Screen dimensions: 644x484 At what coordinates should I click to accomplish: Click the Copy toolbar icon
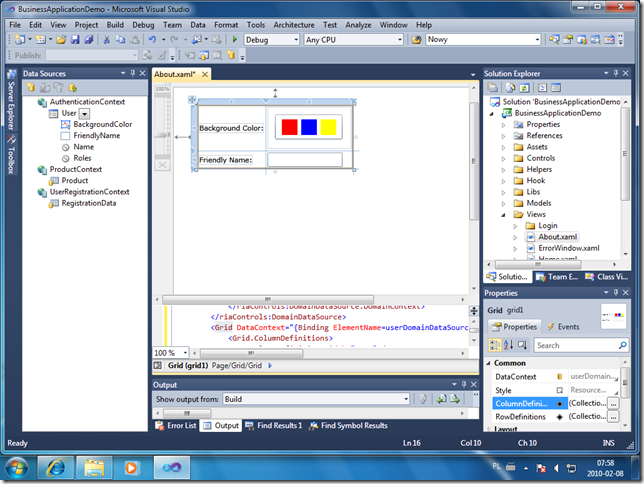[120, 39]
